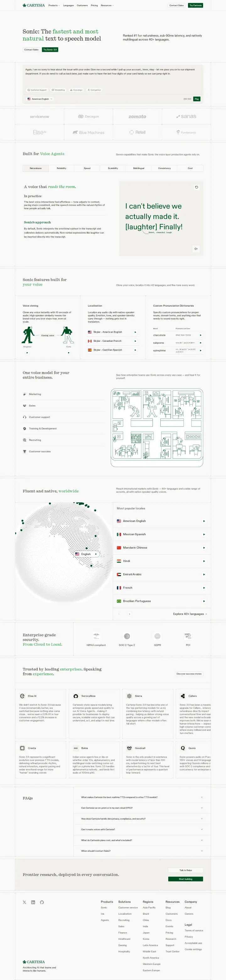Open the Resources dropdown in navbar
The height and width of the screenshot is (980, 226).
[107, 5]
